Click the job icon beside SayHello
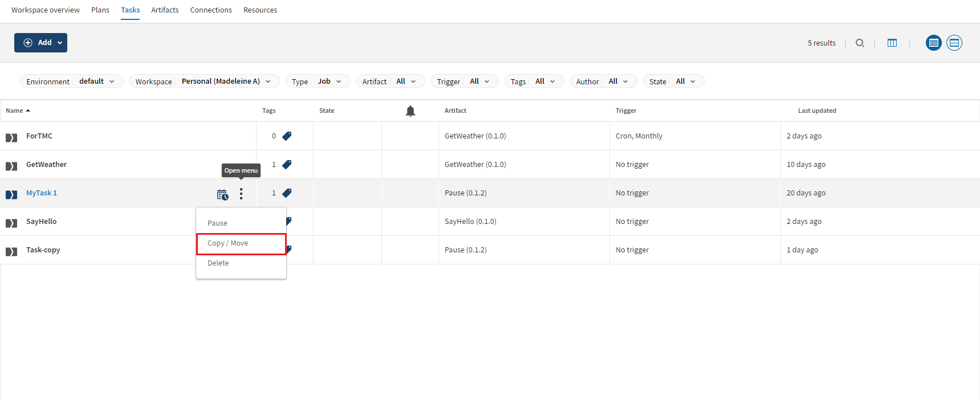980x400 pixels. coord(11,223)
